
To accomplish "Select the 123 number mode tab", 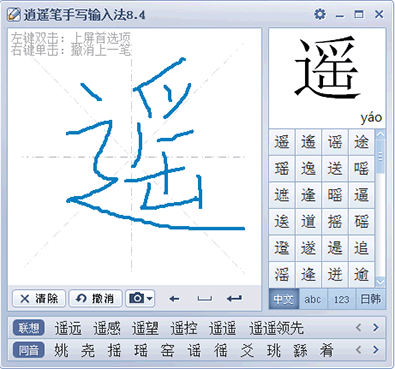I will [341, 299].
